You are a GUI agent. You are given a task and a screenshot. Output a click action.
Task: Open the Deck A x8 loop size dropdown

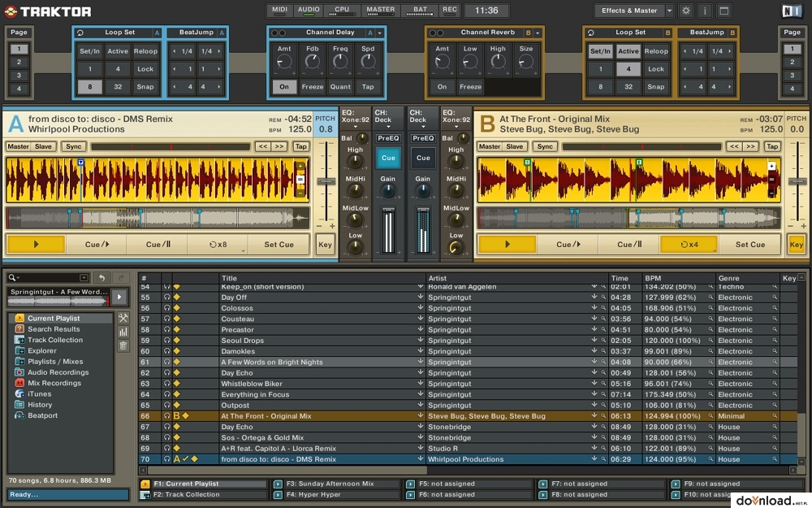pyautogui.click(x=243, y=250)
